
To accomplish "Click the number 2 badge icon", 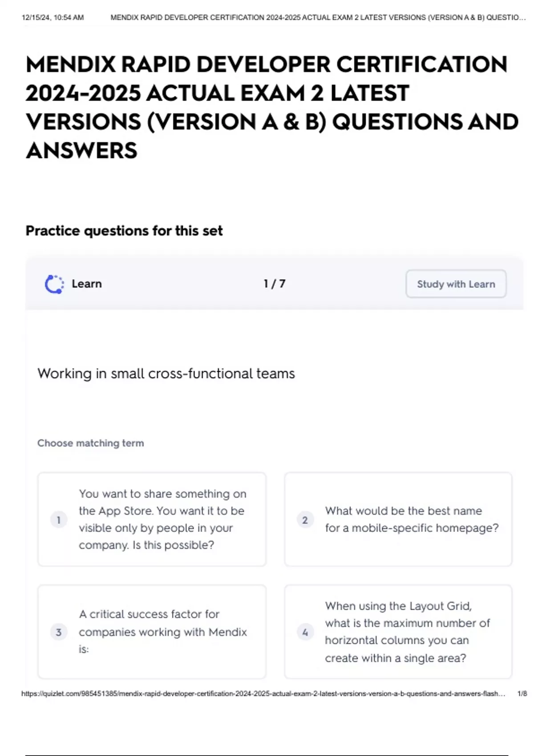I will 305,519.
